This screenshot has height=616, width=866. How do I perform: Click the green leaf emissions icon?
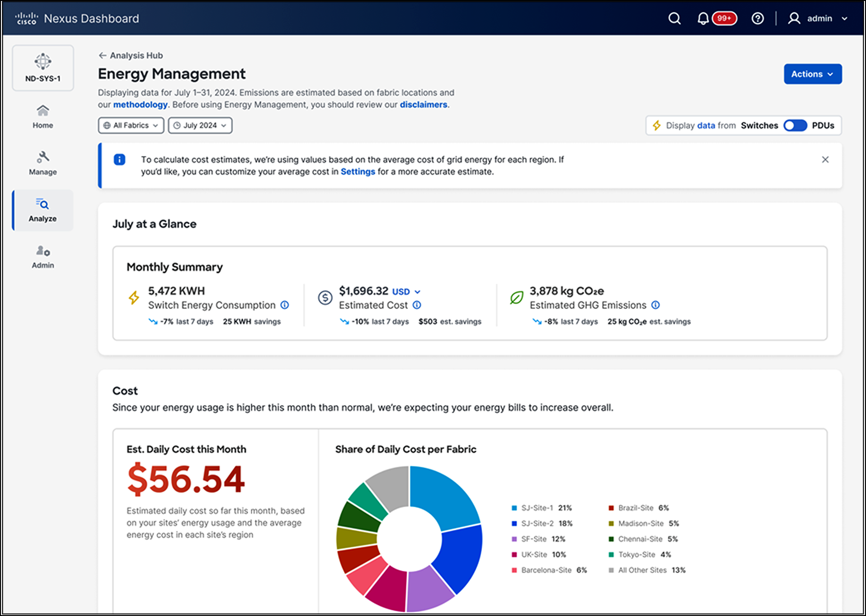tap(516, 298)
